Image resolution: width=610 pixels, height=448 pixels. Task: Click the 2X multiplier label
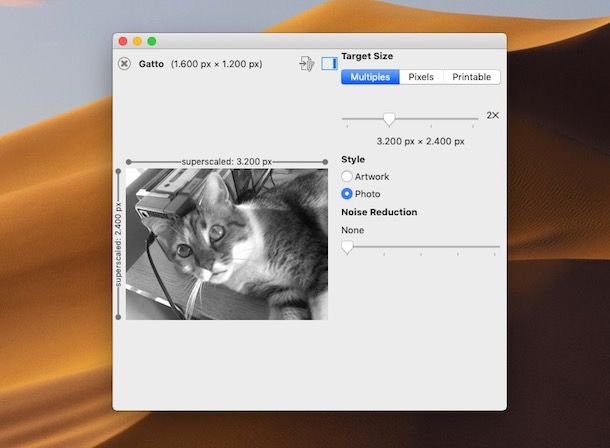[492, 116]
